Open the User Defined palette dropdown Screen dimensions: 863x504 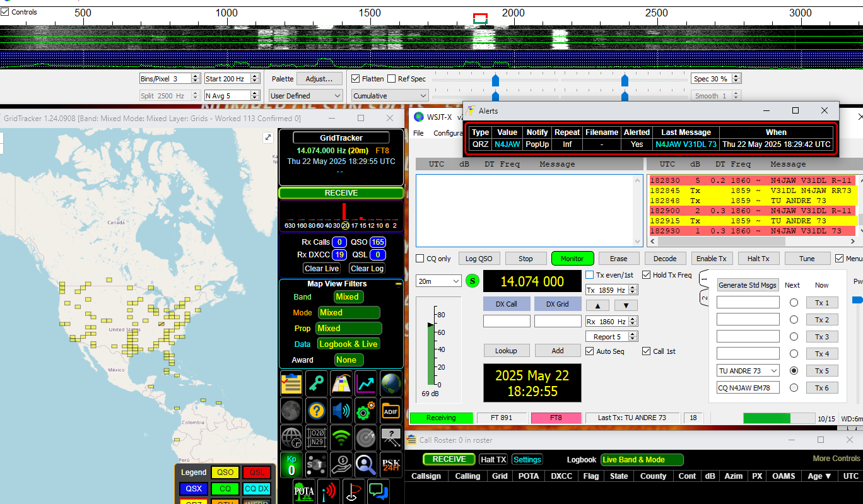[x=306, y=96]
